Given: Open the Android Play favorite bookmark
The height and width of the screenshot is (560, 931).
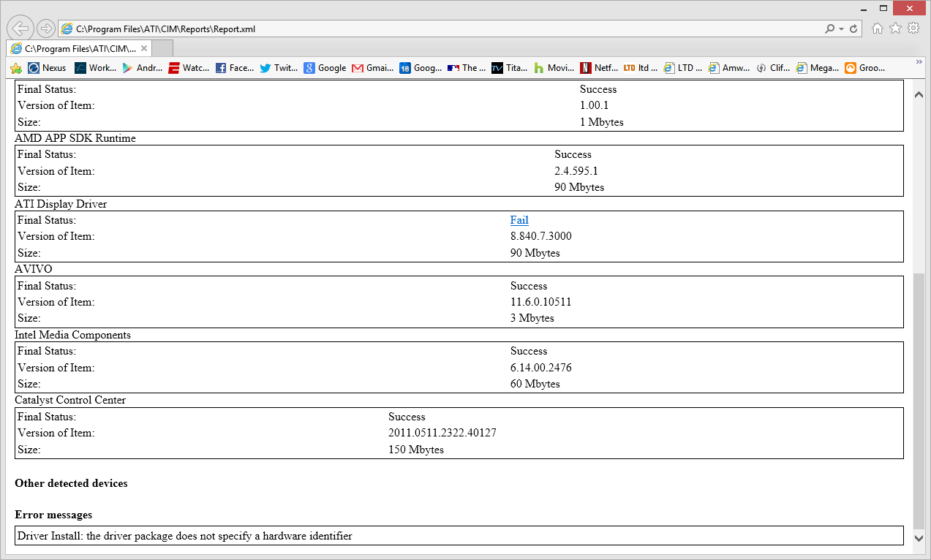Looking at the screenshot, I should coord(143,68).
